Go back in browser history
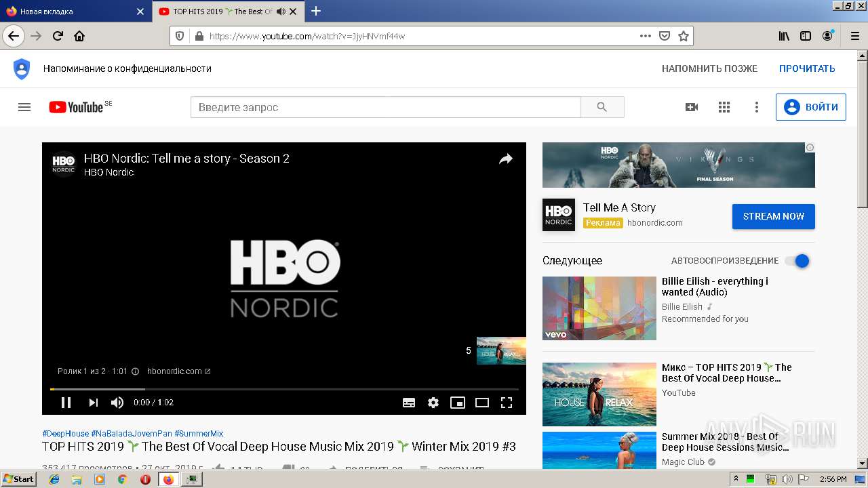 point(13,36)
